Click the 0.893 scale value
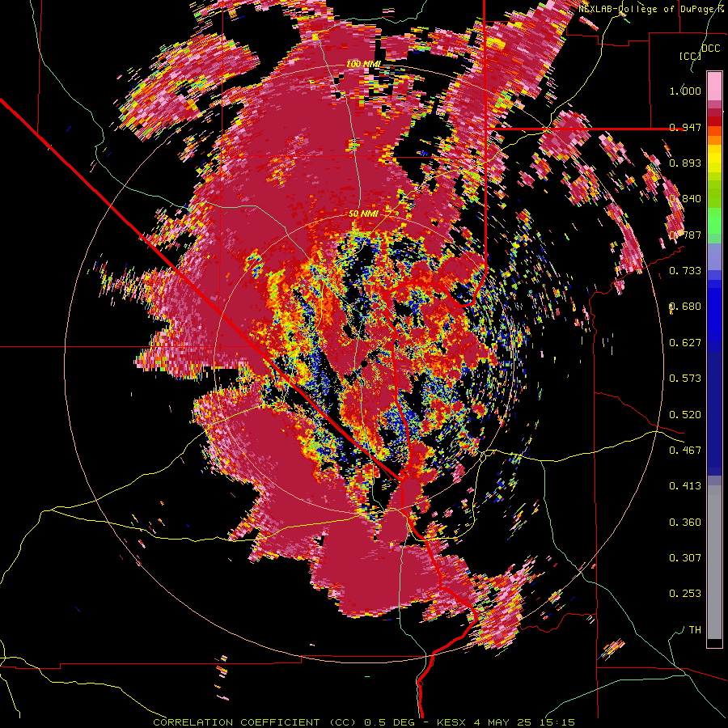The width and height of the screenshot is (728, 728). [x=685, y=163]
